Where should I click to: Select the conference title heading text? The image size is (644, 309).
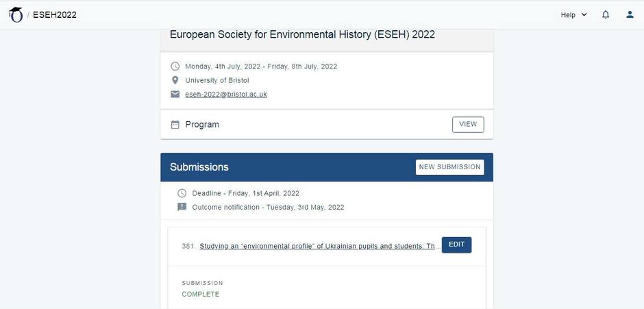302,34
